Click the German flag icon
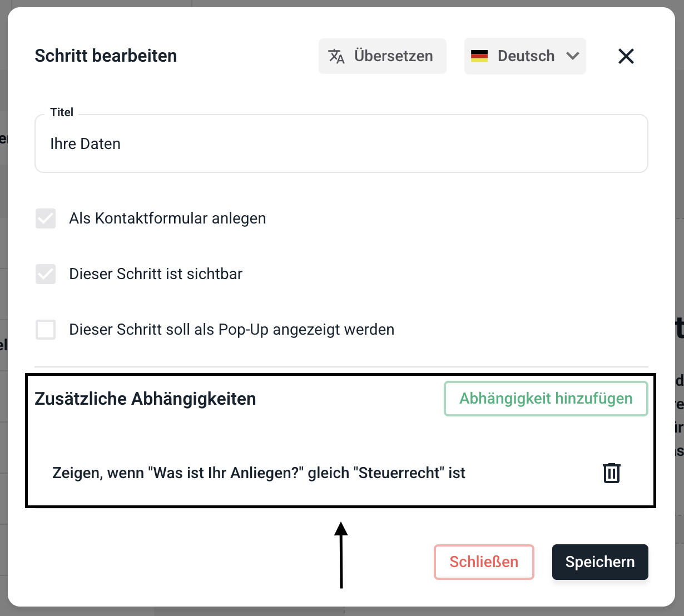Screen dimensions: 684x616 pyautogui.click(x=479, y=56)
